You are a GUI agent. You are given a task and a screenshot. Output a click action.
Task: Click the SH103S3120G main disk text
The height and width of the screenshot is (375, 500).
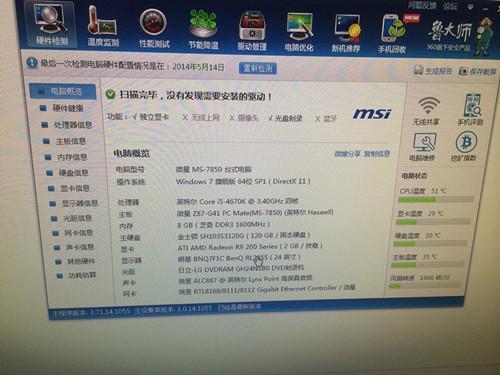click(244, 236)
